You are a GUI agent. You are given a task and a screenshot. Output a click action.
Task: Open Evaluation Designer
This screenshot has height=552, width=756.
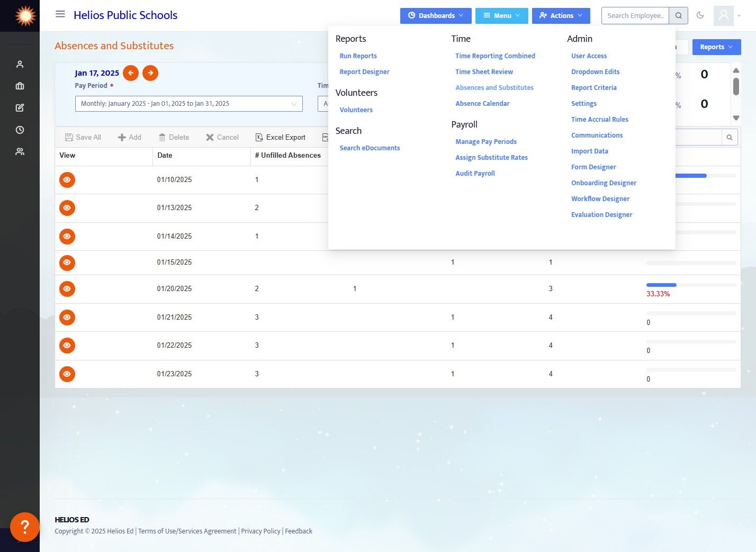click(x=602, y=215)
